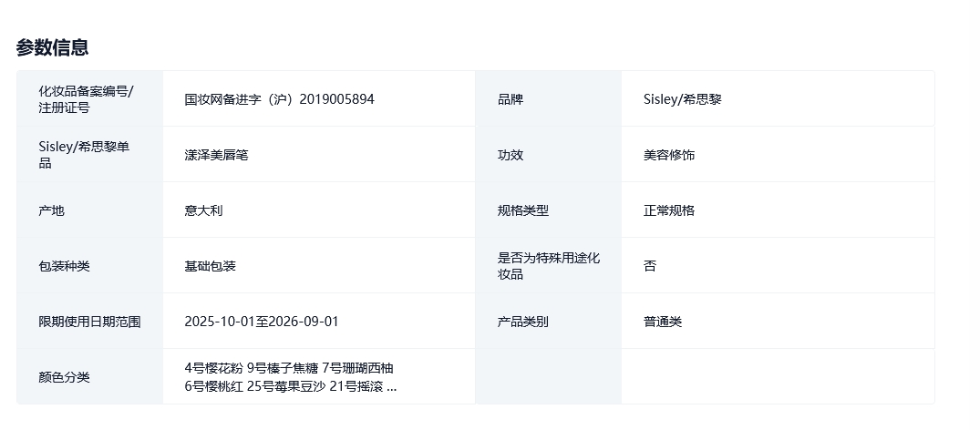Click the category value 普通类
The height and width of the screenshot is (430, 980).
click(x=662, y=322)
